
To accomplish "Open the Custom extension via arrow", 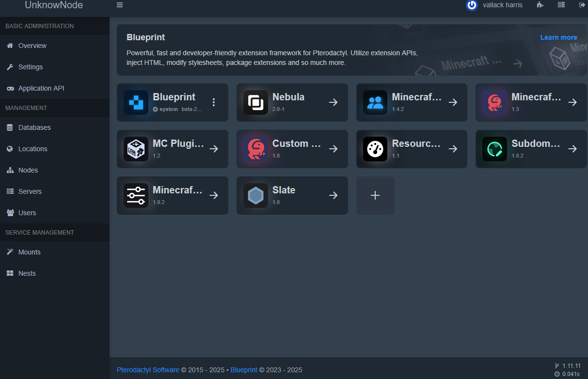I will [333, 149].
